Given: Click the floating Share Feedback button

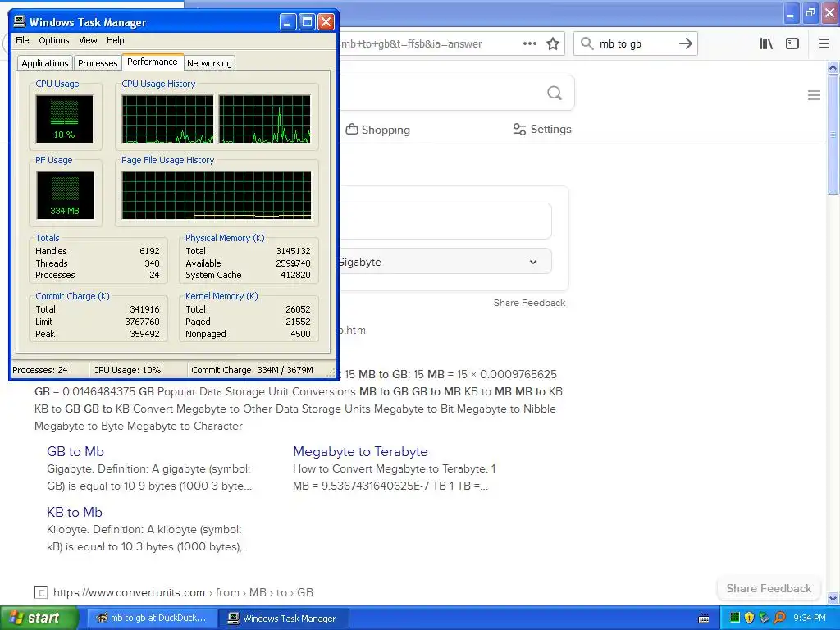Looking at the screenshot, I should pos(769,588).
